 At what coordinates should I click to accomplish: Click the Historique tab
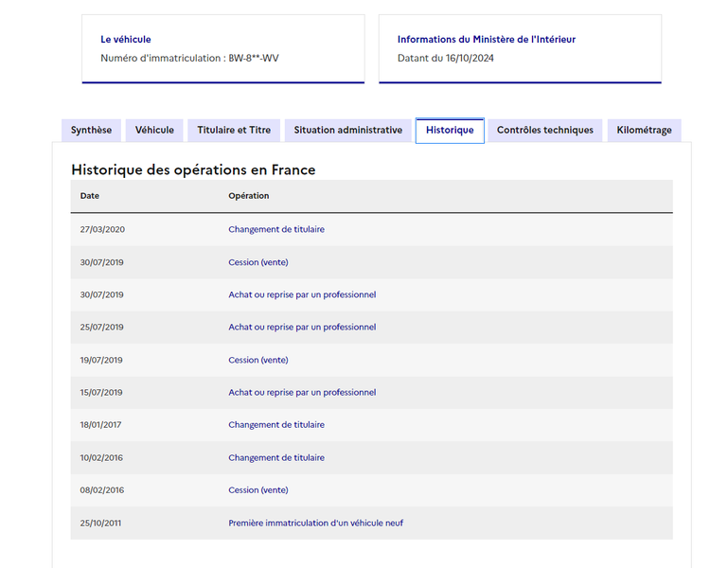click(450, 131)
